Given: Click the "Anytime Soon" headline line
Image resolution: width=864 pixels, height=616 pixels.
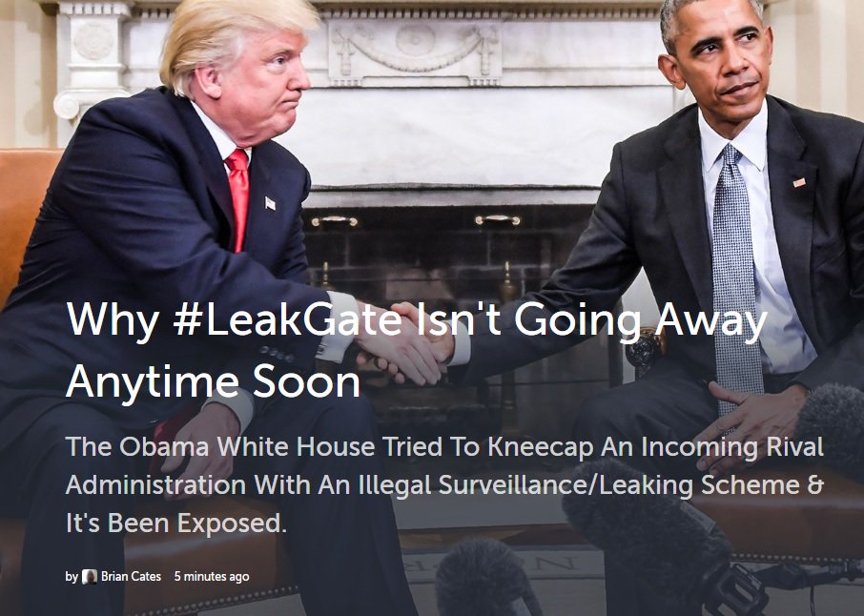Looking at the screenshot, I should point(213,381).
